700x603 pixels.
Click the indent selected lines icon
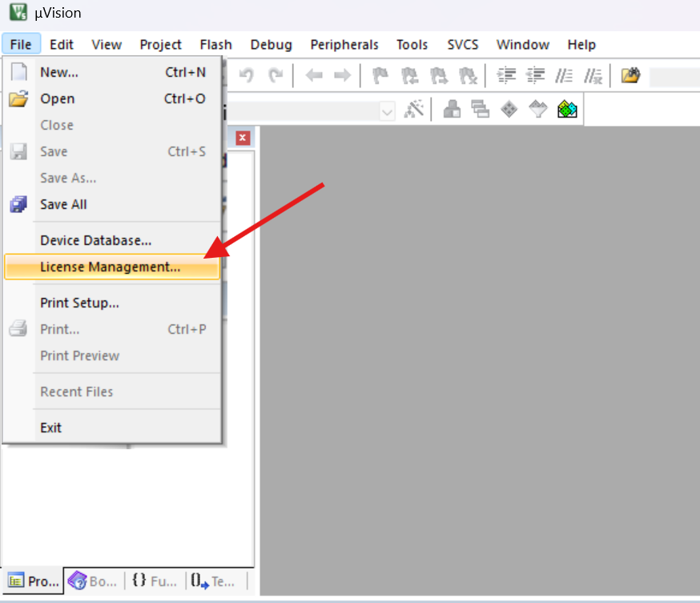[507, 75]
